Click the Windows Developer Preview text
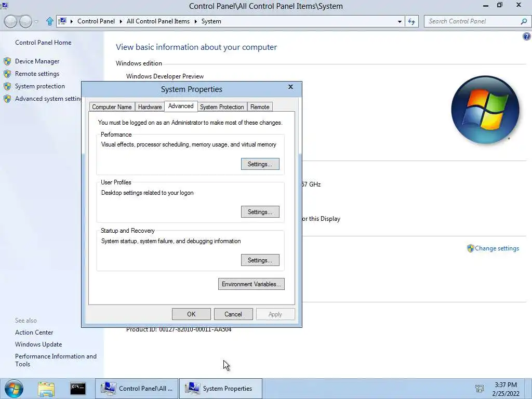The width and height of the screenshot is (532, 399). pos(165,76)
